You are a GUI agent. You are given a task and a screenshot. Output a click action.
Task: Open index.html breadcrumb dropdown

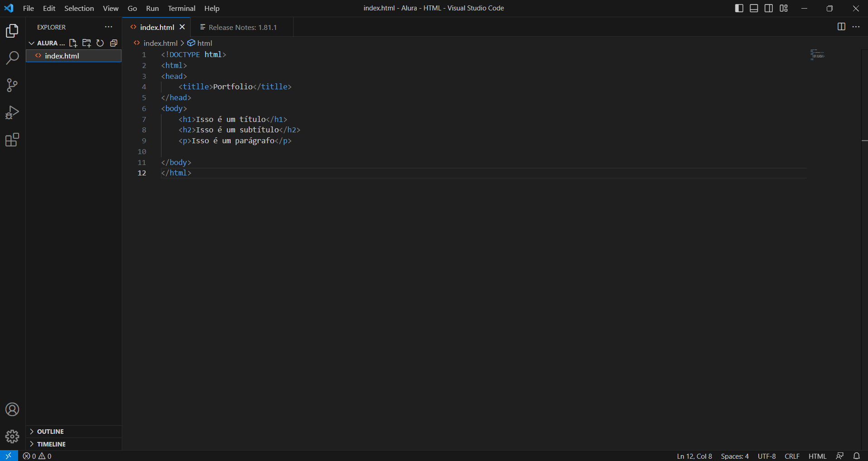(155, 43)
